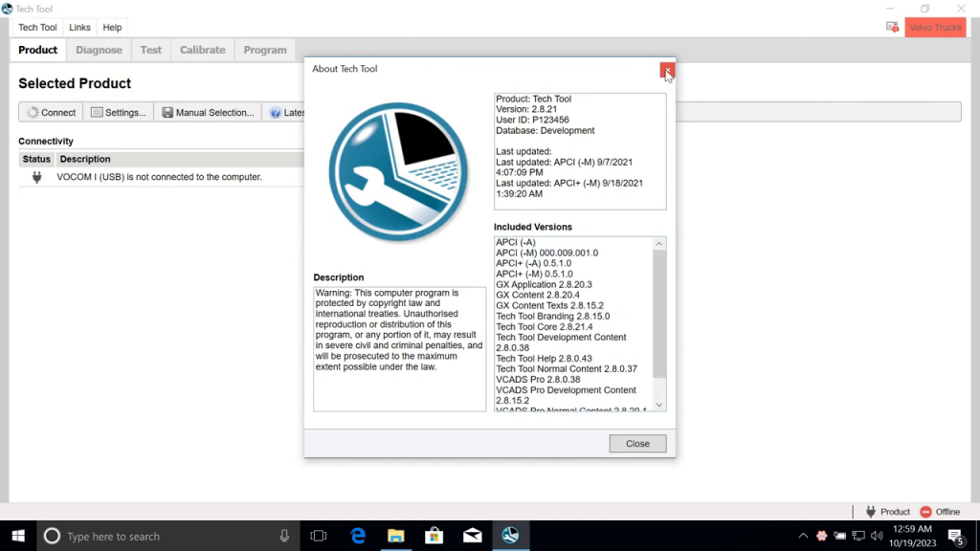980x551 pixels.
Task: Click the Tech Tool wrench logo in the dialog
Action: pos(399,171)
